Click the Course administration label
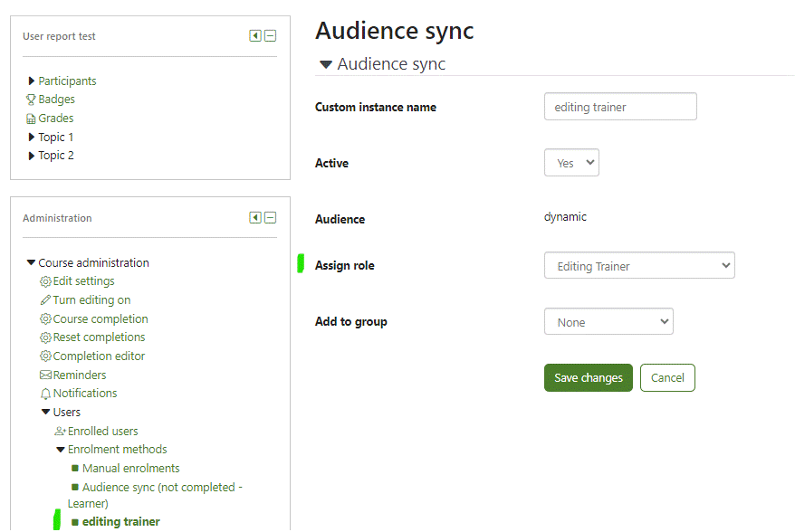The image size is (795, 532). (94, 262)
